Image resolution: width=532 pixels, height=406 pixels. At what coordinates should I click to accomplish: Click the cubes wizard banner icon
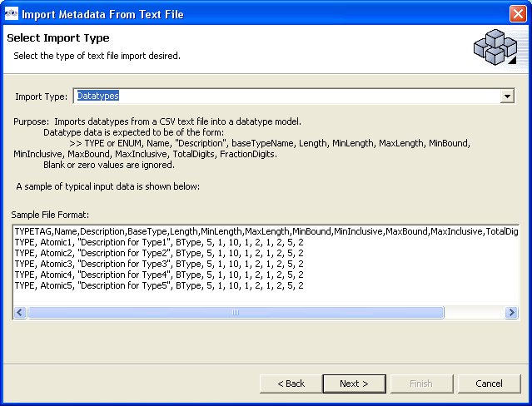click(495, 47)
